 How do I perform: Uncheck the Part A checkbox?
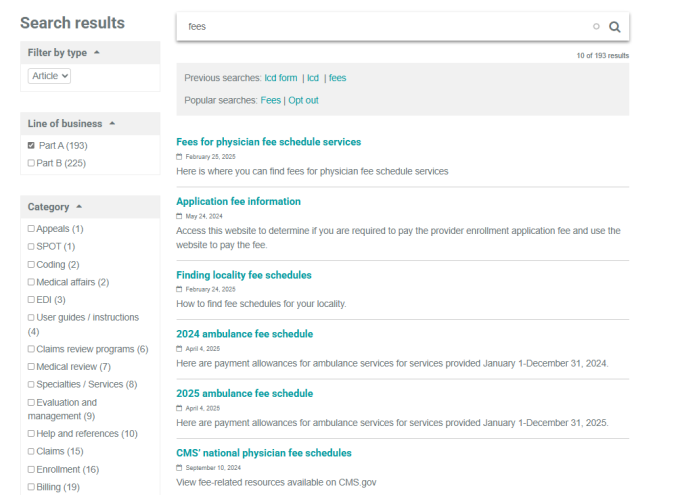point(32,146)
